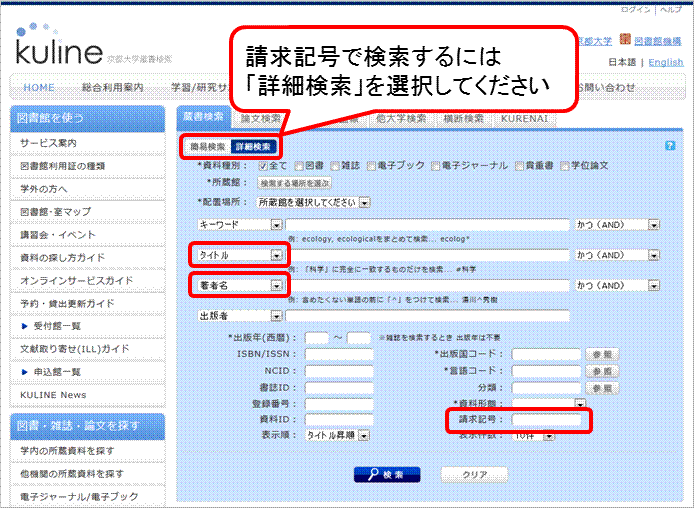This screenshot has width=694, height=508.
Task: Open the 表示件数 dropdown
Action: pos(533,436)
